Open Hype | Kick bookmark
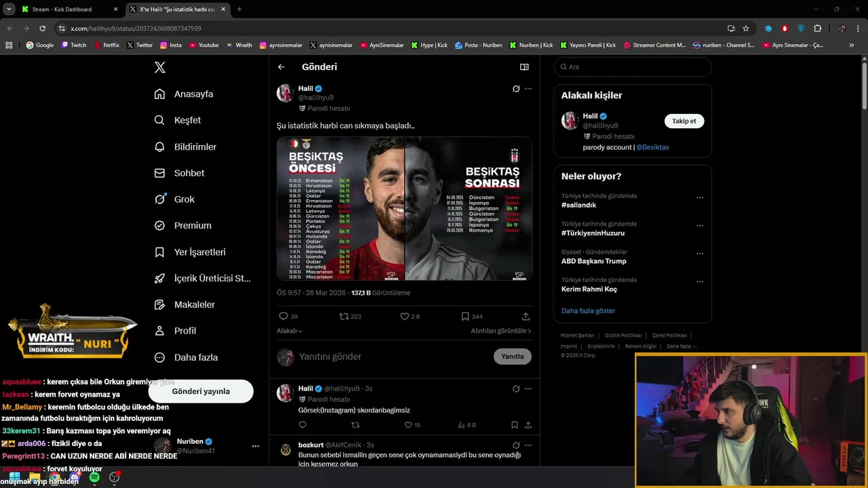The height and width of the screenshot is (488, 868). click(429, 45)
